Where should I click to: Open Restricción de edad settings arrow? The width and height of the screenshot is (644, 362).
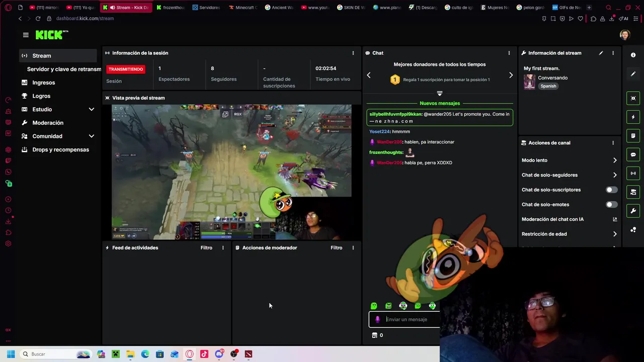coord(615,234)
